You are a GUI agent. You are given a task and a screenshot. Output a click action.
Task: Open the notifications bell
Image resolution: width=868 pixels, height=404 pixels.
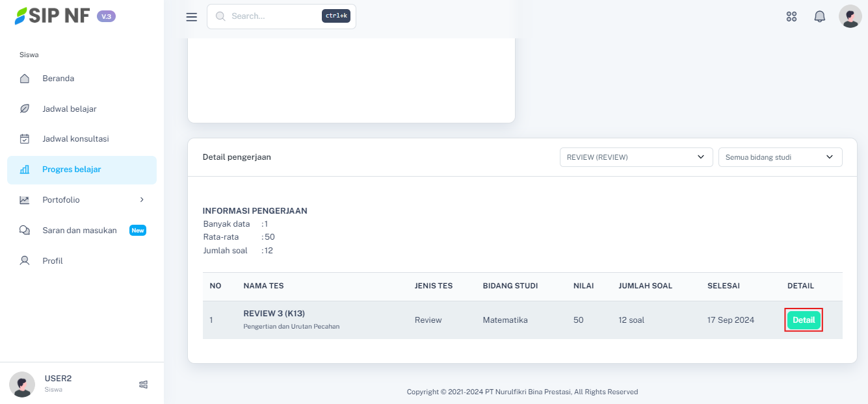pyautogui.click(x=819, y=17)
